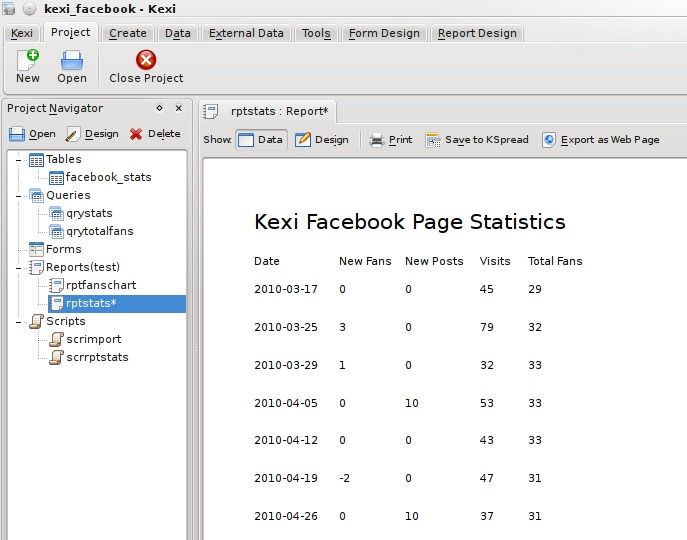This screenshot has width=687, height=540.
Task: Select facebook_stats table in navigator
Action: click(108, 177)
